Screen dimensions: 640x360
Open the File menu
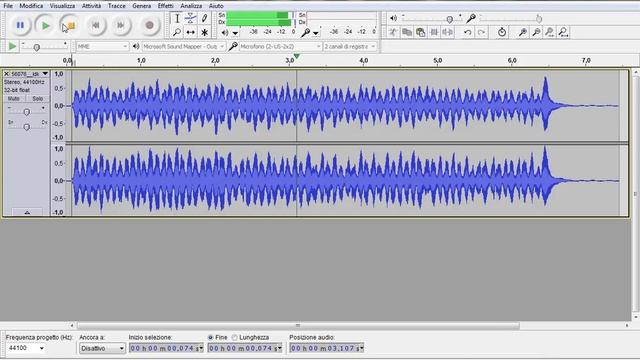coord(8,6)
